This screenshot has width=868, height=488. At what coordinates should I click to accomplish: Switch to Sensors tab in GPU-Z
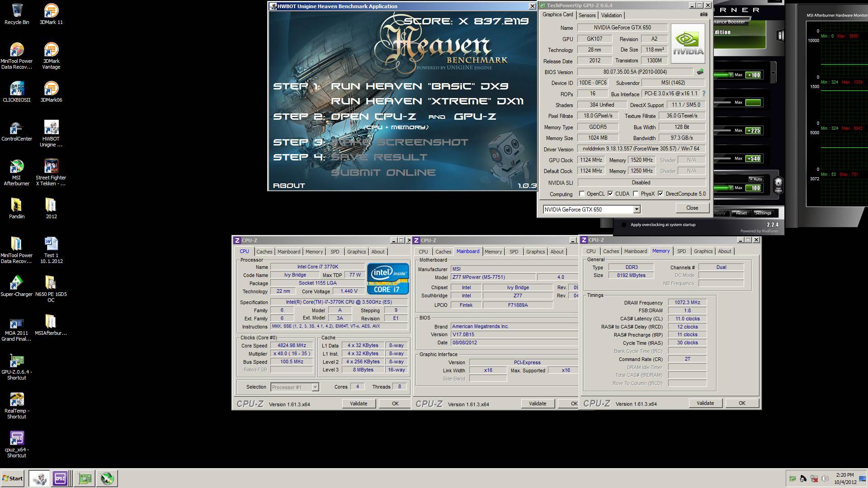pos(587,15)
